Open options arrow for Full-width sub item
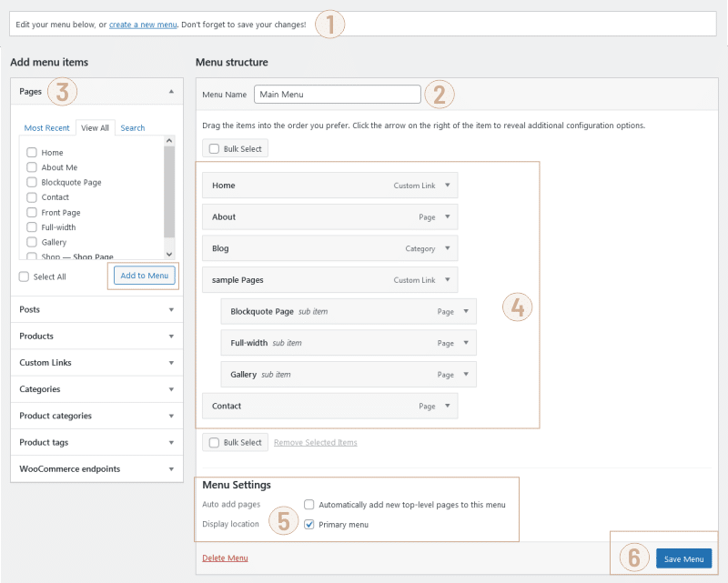The height and width of the screenshot is (583, 728). coord(466,343)
